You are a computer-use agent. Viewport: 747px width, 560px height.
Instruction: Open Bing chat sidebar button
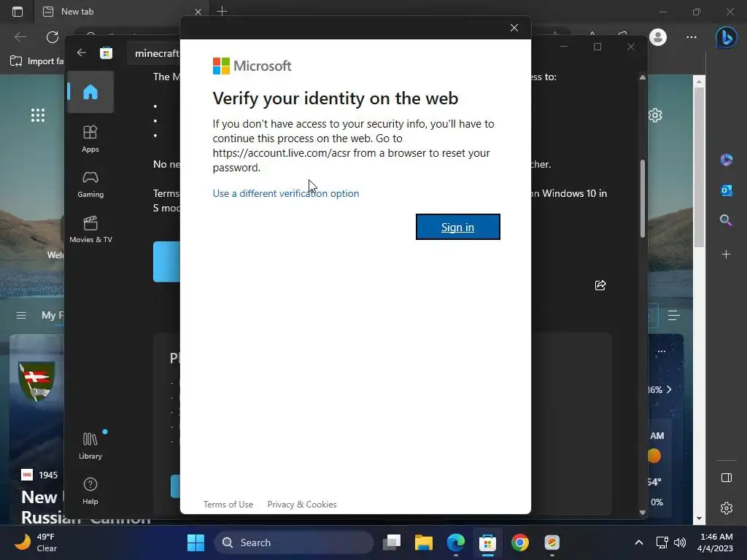[x=726, y=37]
